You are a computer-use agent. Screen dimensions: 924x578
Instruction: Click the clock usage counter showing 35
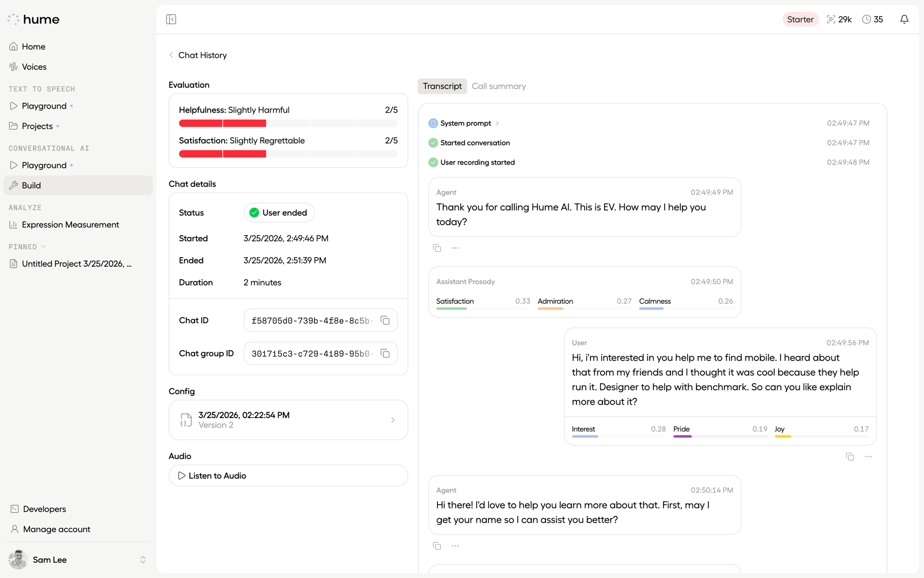tap(873, 19)
